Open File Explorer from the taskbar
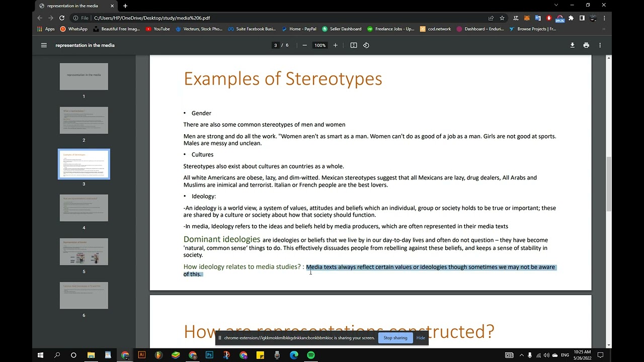Screen dimensions: 644x362 [91, 355]
